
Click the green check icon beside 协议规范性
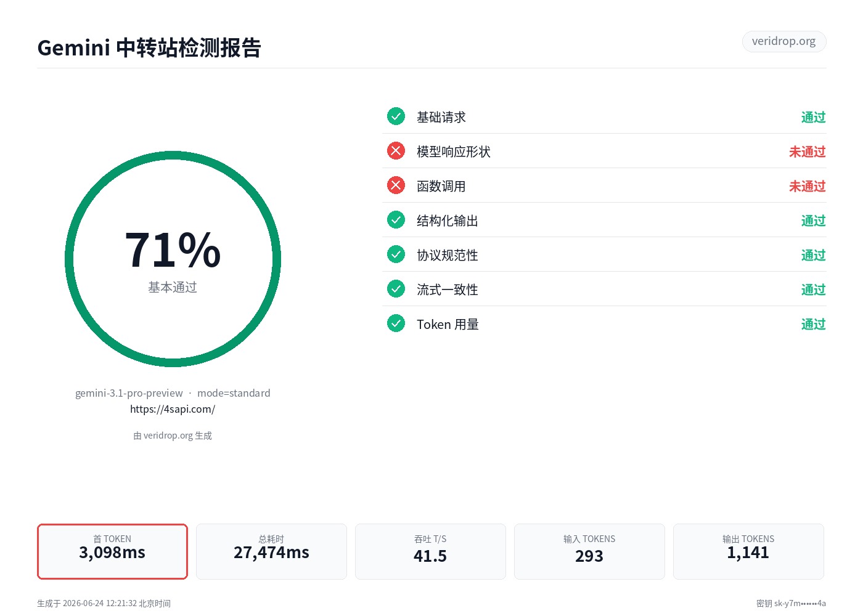[396, 254]
